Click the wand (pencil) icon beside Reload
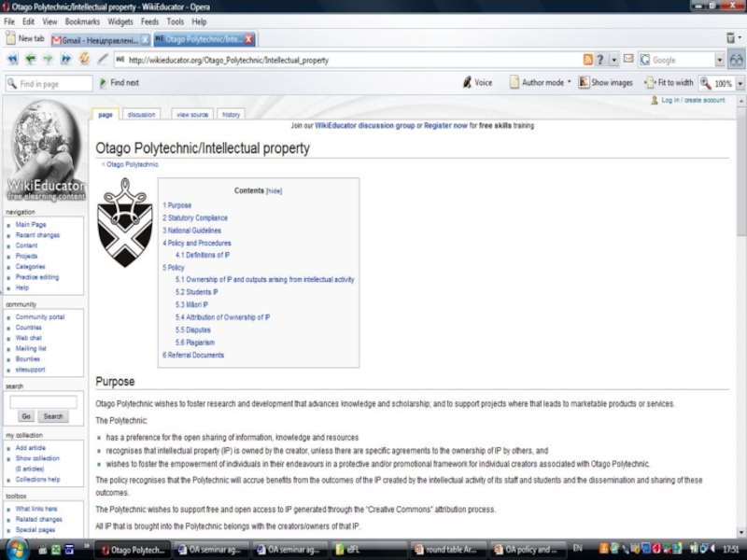 103,59
